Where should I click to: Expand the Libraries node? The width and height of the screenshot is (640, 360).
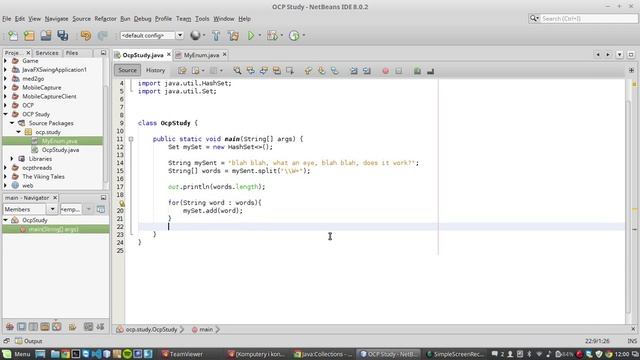pyautogui.click(x=12, y=159)
